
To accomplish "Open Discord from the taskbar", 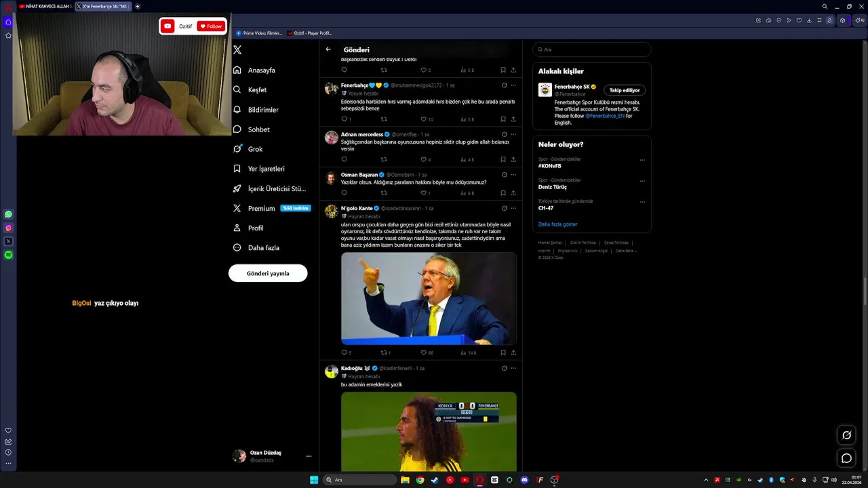I will pyautogui.click(x=524, y=480).
